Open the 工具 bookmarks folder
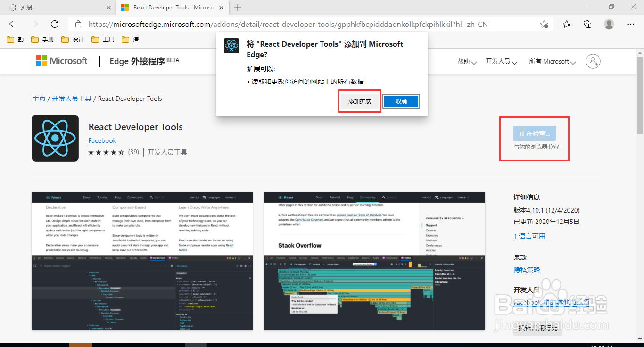The image size is (644, 347). click(103, 40)
